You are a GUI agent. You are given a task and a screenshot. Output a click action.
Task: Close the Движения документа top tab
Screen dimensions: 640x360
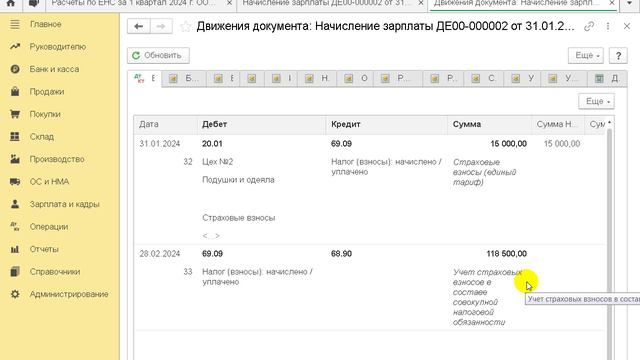tap(612, 3)
